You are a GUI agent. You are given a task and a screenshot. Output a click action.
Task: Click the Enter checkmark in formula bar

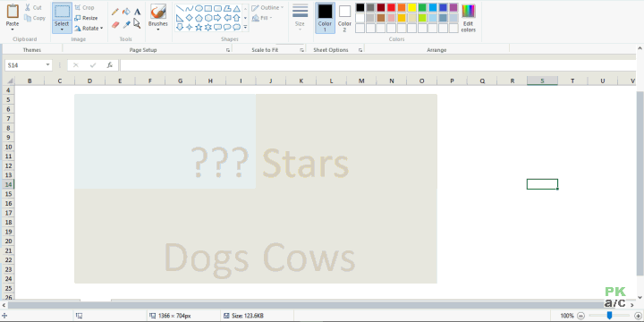pos(93,65)
